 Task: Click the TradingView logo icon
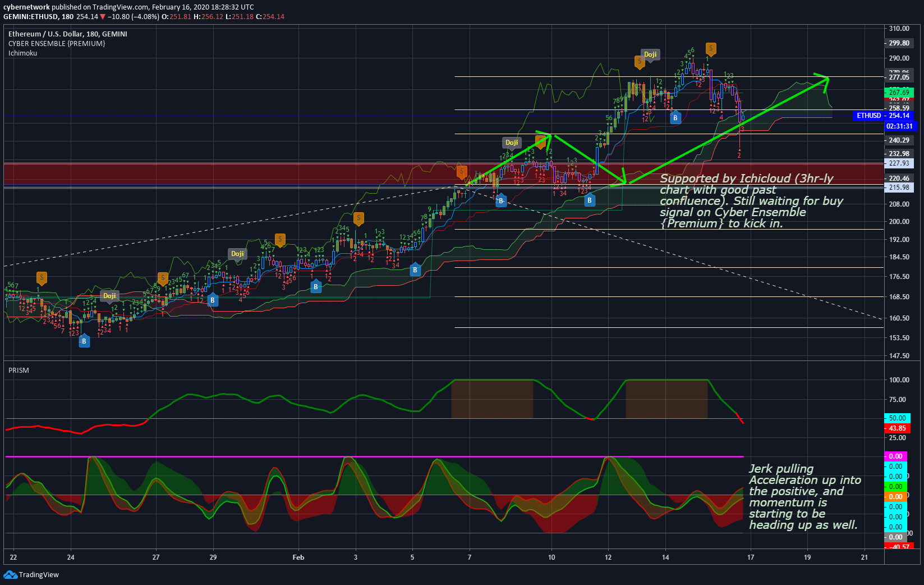(x=10, y=574)
